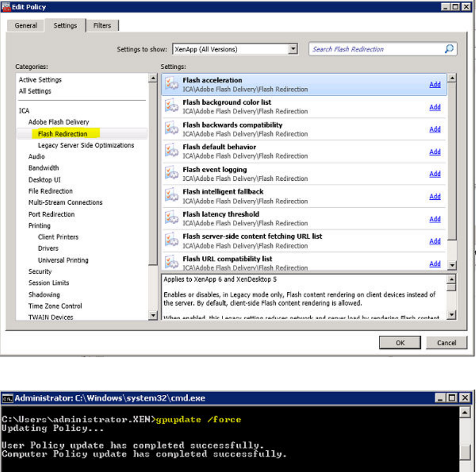Select the Client Printers category
Image resolution: width=476 pixels, height=472 pixels.
pyautogui.click(x=58, y=237)
